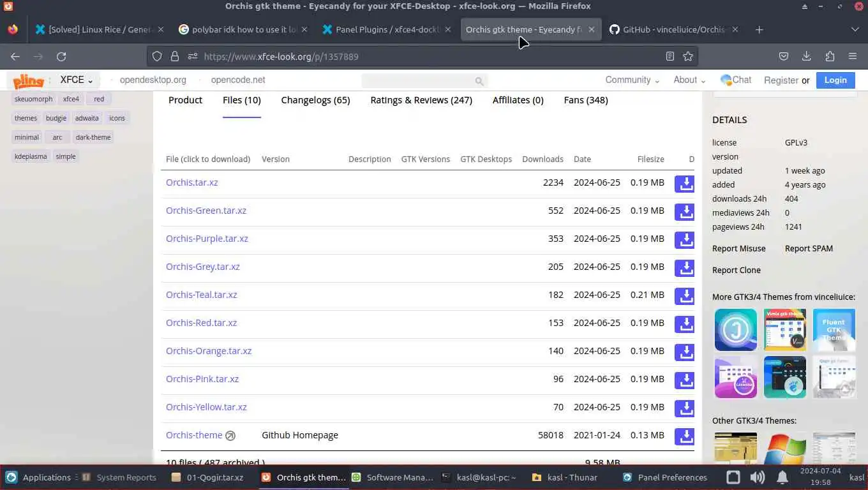This screenshot has width=868, height=490.
Task: Go back with Firefox back arrow
Action: coord(15,56)
